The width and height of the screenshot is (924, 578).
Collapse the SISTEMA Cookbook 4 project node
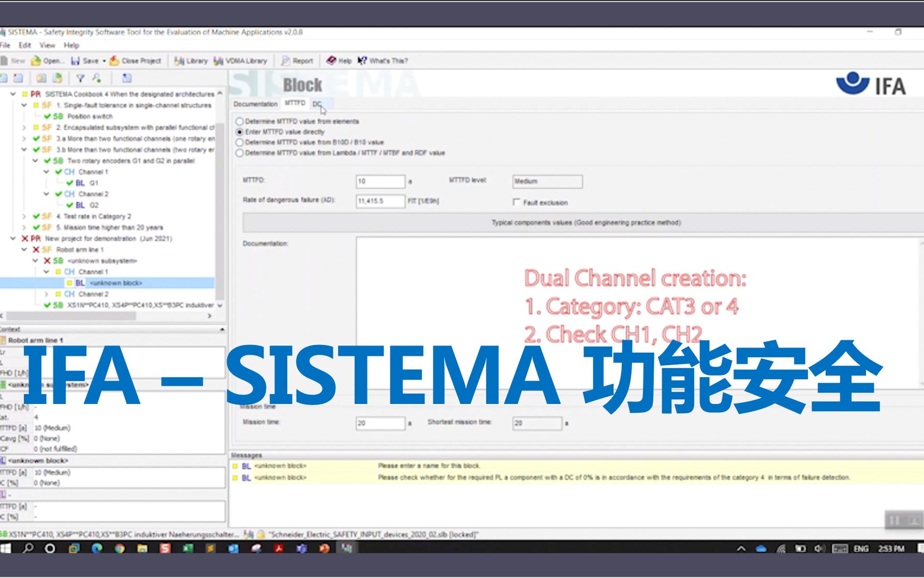tap(13, 94)
